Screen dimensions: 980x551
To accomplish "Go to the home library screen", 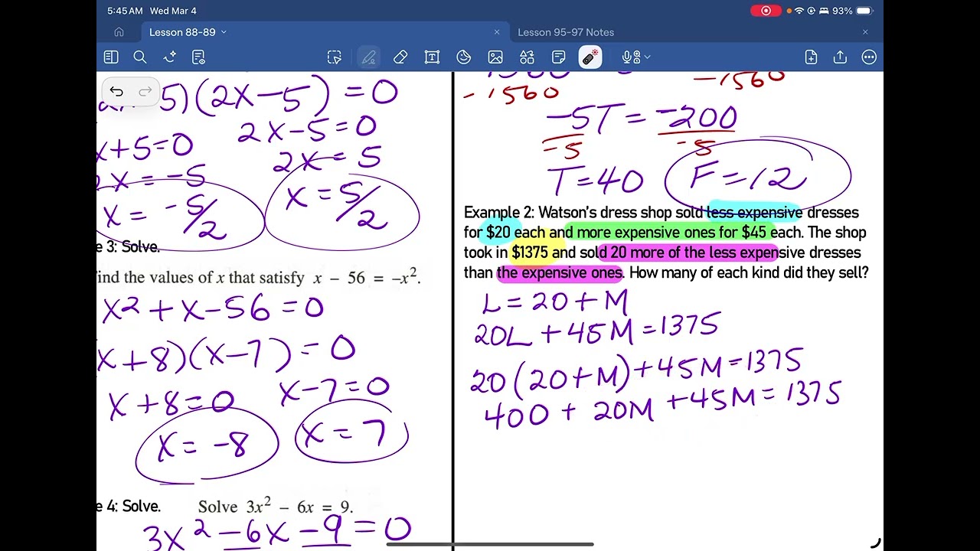I will click(x=119, y=32).
